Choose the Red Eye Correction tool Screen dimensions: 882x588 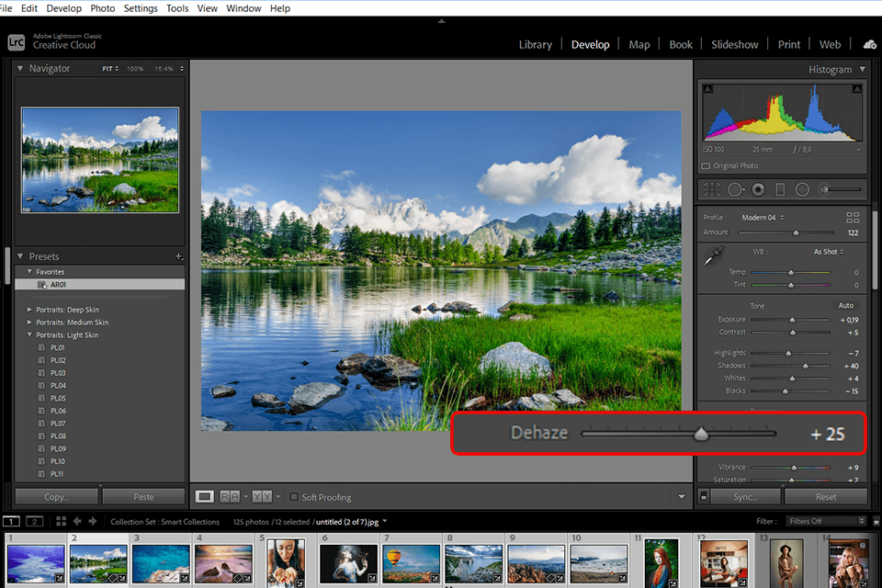758,189
